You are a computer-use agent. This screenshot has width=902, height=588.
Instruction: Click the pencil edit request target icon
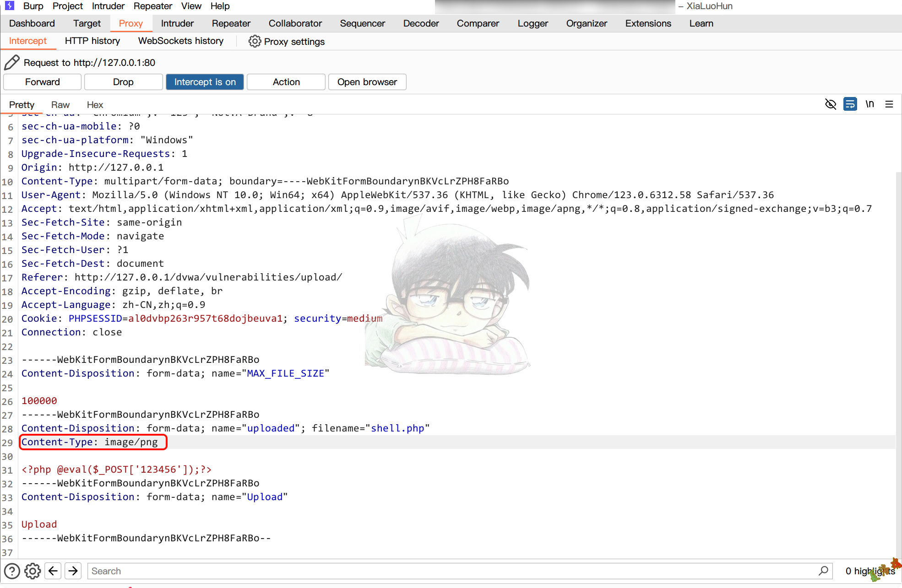click(x=12, y=62)
